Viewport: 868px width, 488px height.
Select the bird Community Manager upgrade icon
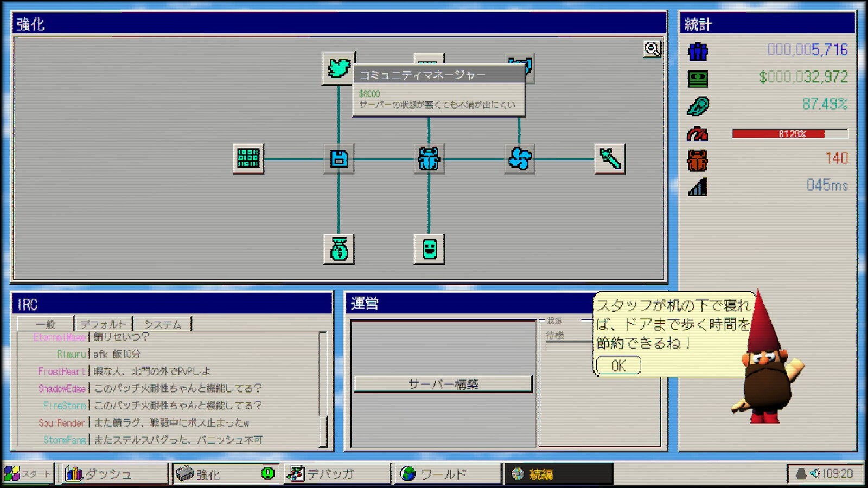[x=339, y=68]
